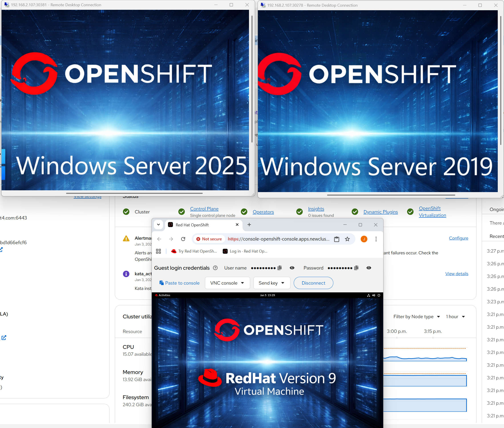Viewport: 504px width, 428px height.
Task: Click the Configure link for alerts
Action: point(458,238)
